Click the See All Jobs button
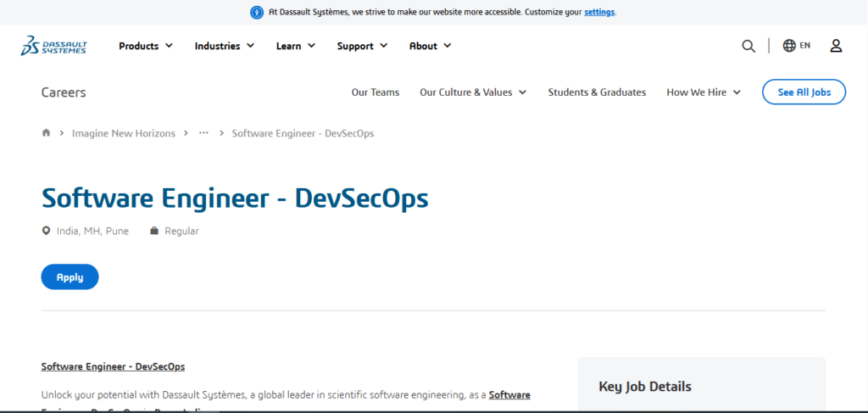The width and height of the screenshot is (868, 413). point(804,92)
